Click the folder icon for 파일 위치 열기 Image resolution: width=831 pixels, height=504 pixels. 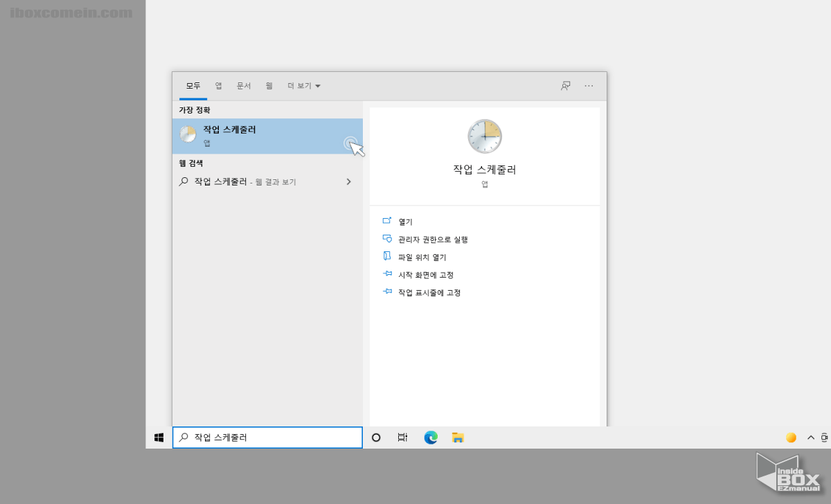pyautogui.click(x=388, y=256)
